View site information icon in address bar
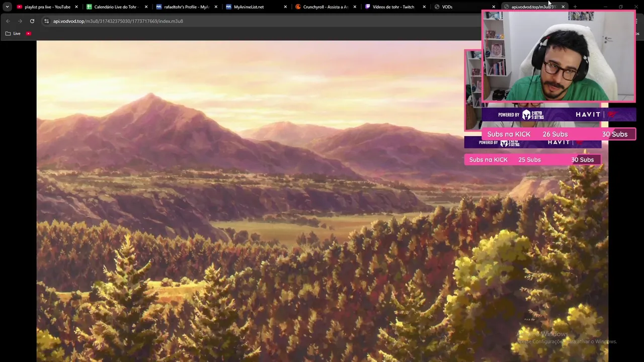This screenshot has width=644, height=362. [46, 21]
